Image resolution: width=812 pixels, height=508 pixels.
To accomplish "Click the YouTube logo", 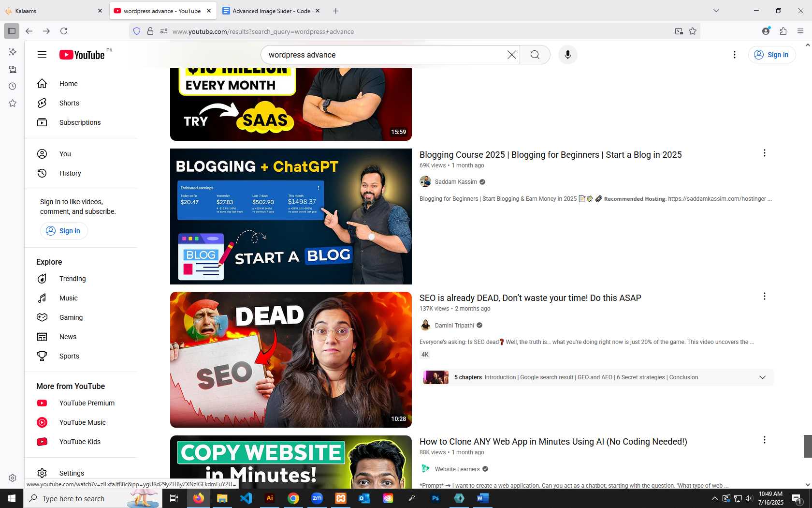I will click(82, 55).
